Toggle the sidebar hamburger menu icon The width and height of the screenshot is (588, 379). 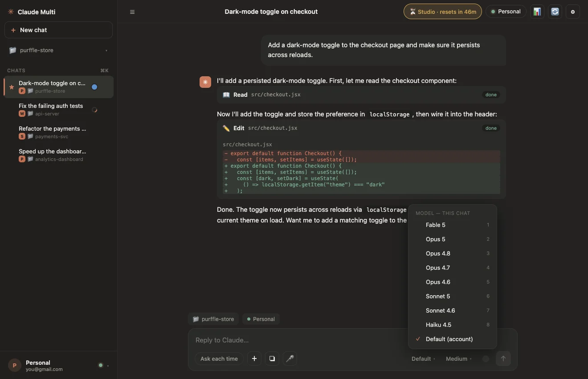[x=132, y=12]
